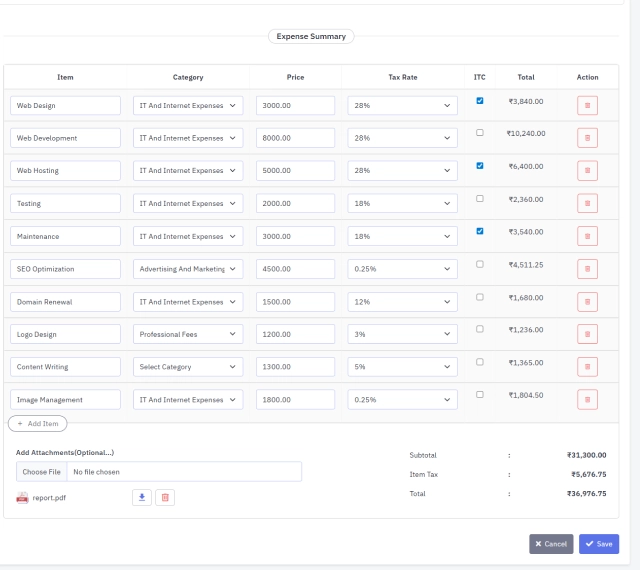Click the Expense Summary heading

click(x=311, y=36)
